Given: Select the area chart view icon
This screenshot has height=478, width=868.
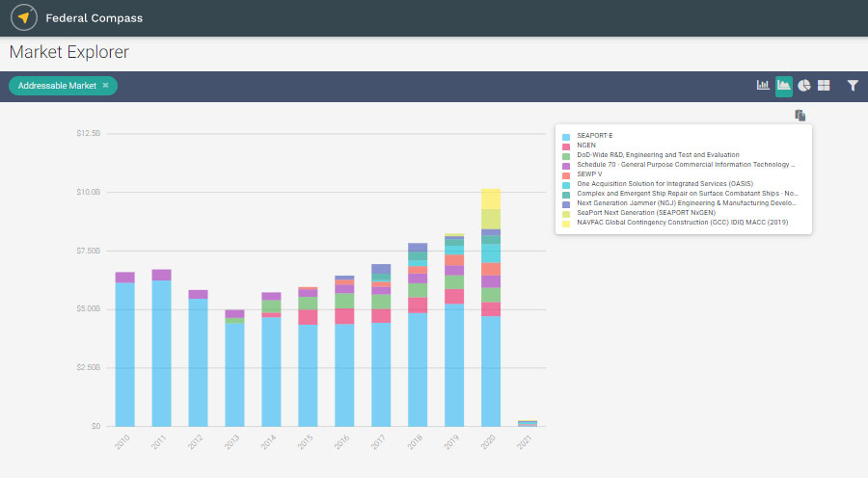Looking at the screenshot, I should pos(784,86).
